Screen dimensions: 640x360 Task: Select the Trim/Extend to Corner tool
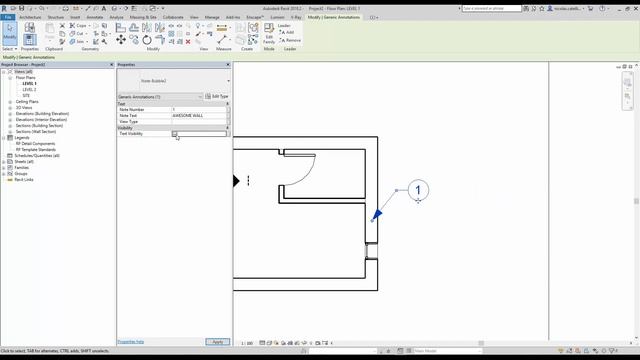(160, 40)
